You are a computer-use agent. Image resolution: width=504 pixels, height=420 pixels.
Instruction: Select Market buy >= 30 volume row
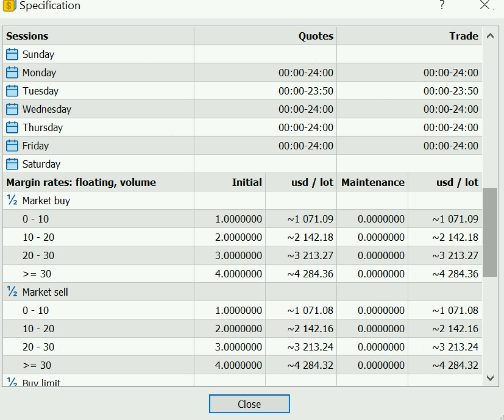[243, 274]
